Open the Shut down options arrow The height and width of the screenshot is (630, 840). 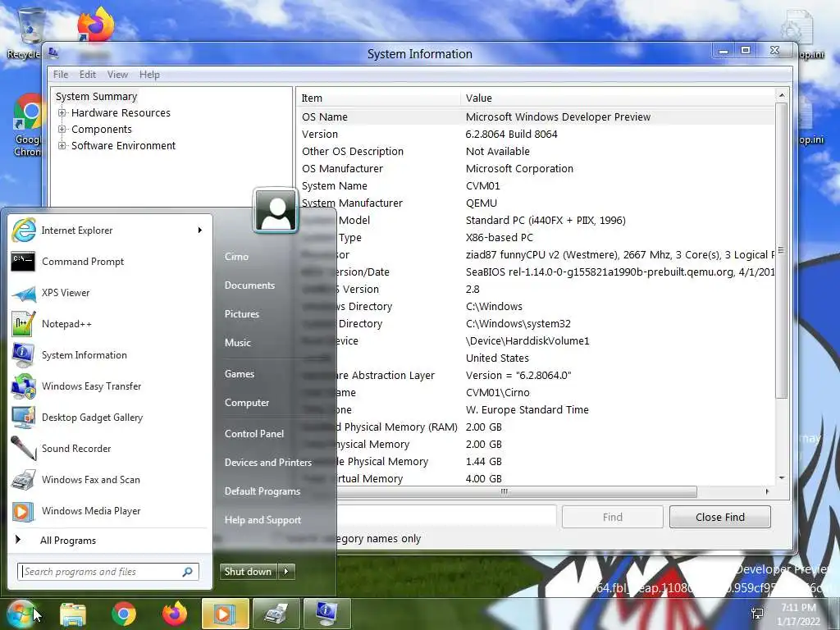click(286, 572)
